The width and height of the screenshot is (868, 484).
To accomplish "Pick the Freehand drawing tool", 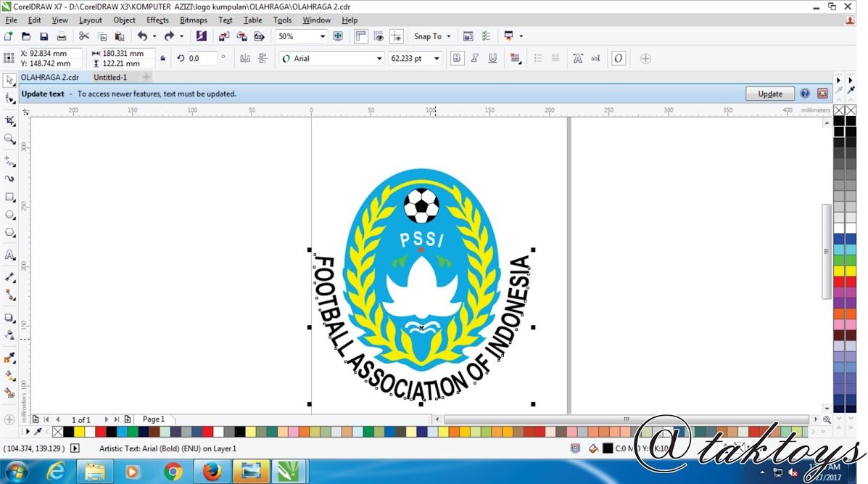I will point(9,161).
